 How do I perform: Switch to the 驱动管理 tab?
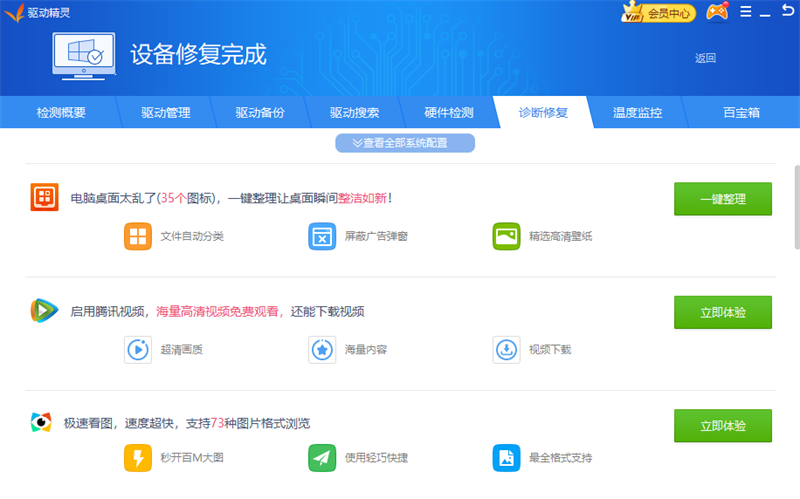point(166,112)
